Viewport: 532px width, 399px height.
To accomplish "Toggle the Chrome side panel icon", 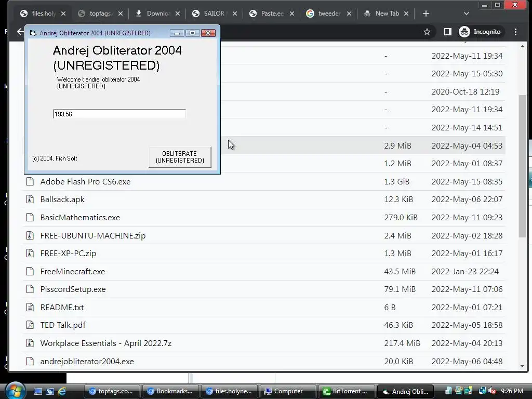I will point(447,32).
